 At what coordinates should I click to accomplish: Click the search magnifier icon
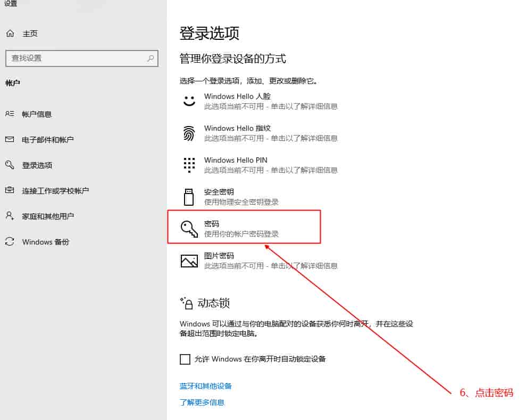click(151, 58)
